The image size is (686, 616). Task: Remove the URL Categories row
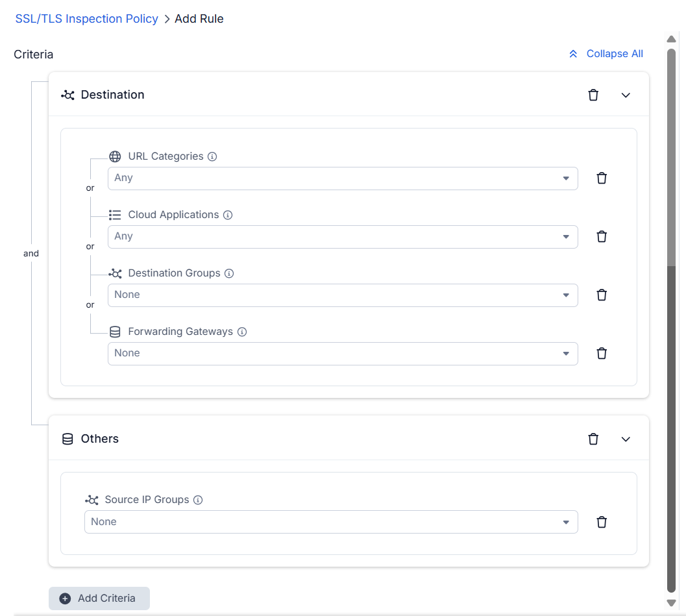click(x=602, y=178)
